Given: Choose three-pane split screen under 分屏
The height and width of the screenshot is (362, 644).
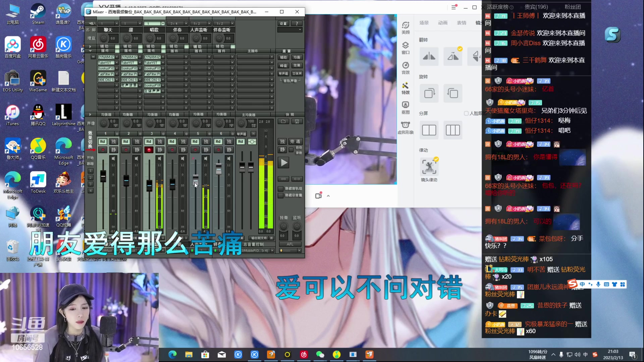Looking at the screenshot, I should 453,130.
